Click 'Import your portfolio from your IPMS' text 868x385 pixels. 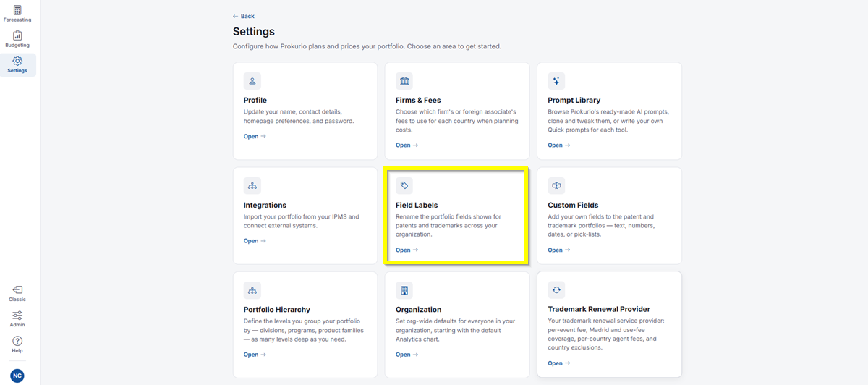tap(301, 221)
